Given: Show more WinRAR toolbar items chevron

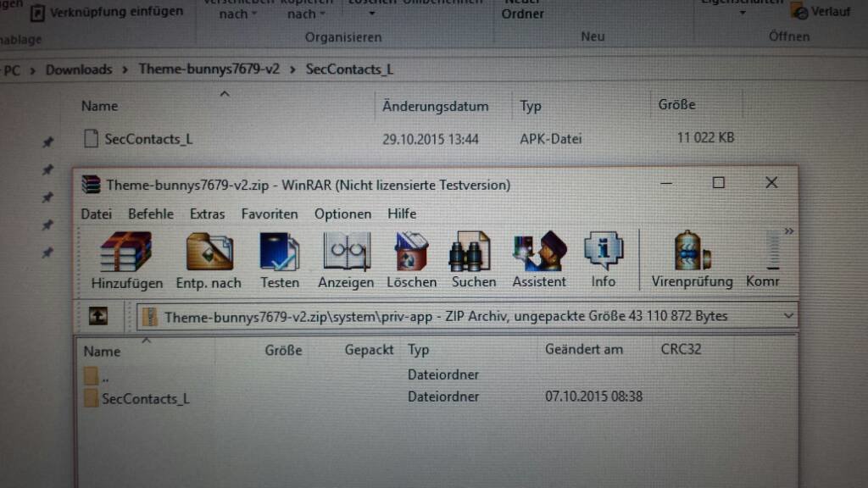Looking at the screenshot, I should click(x=789, y=231).
